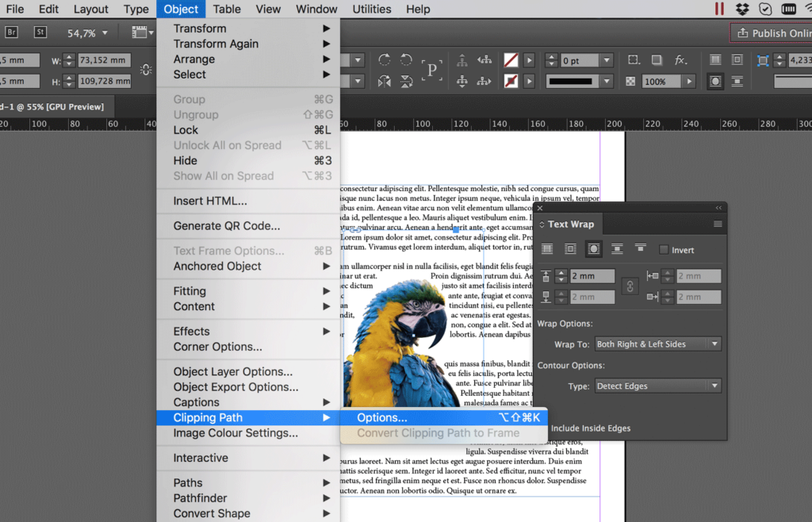
Task: Select the Wrap Around Bounding Box icon
Action: (x=569, y=249)
